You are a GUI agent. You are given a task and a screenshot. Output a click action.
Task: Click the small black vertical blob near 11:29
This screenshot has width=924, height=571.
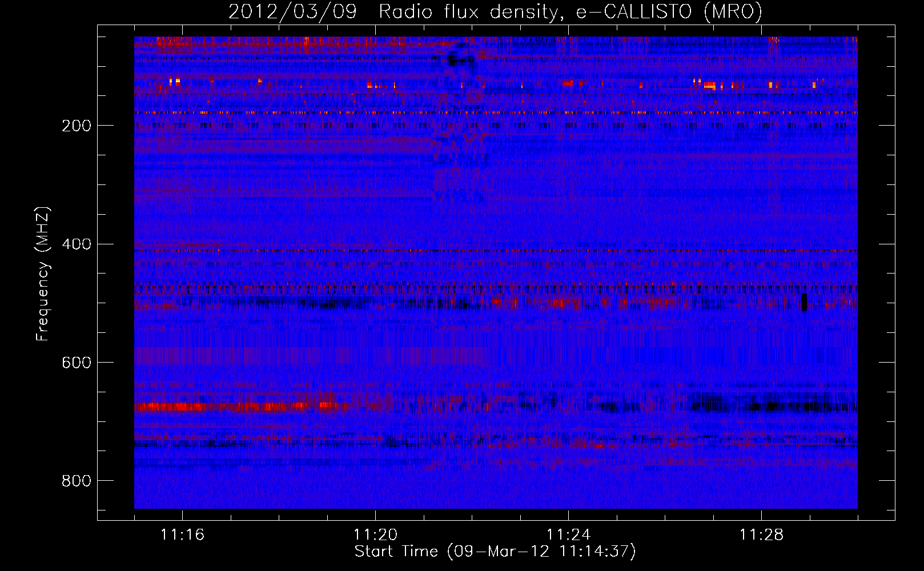coord(804,302)
